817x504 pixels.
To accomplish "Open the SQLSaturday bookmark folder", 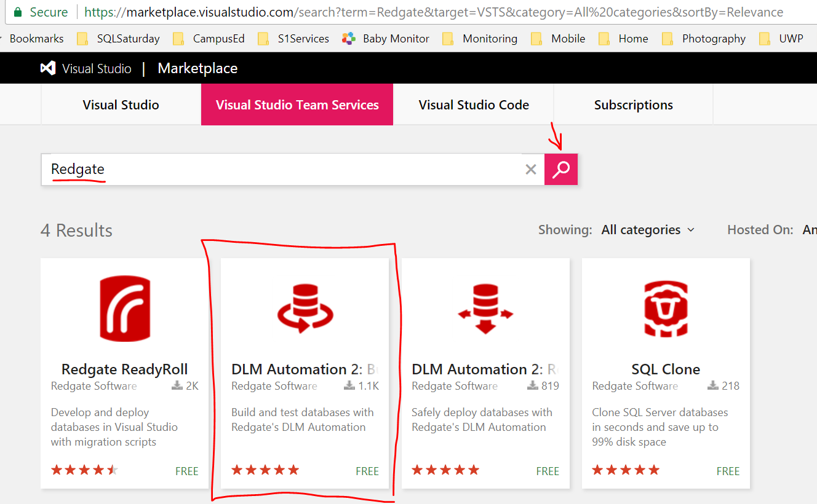I will [118, 39].
